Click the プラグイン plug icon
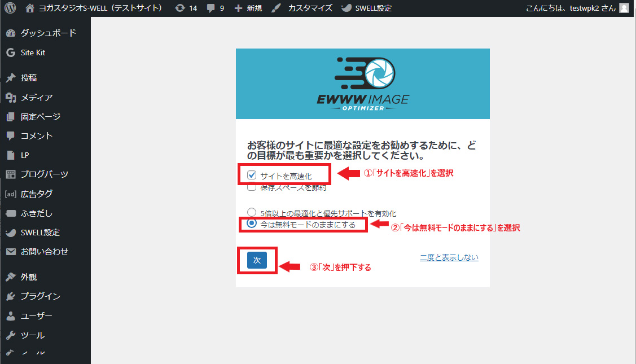 point(11,296)
